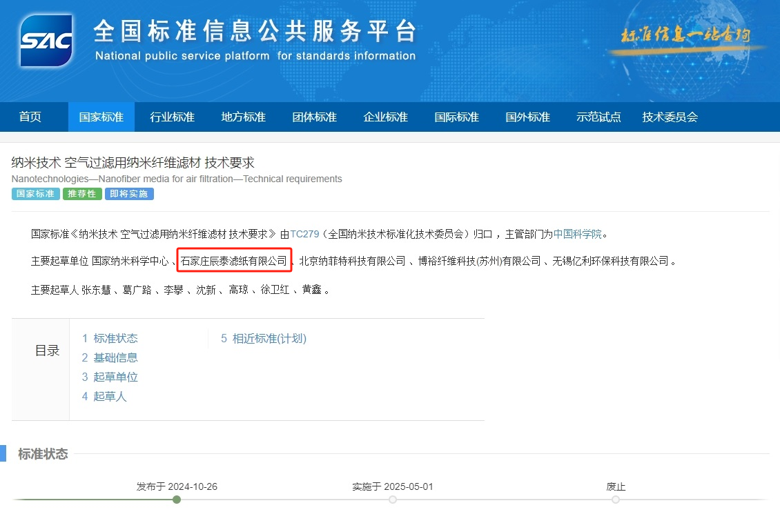Click the 发布于 2024-10-26 timeline dot
Screen dimensions: 780x532
[x=177, y=500]
